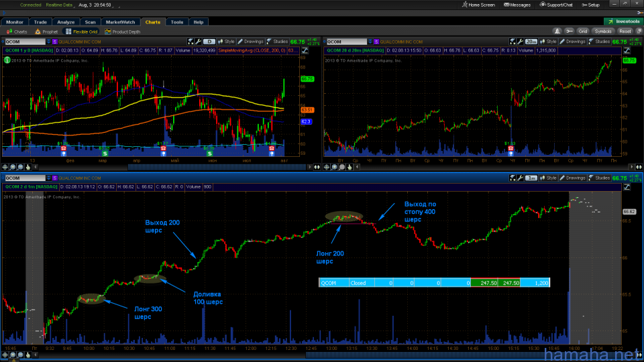
Task: Open the Monitor tab
Action: pyautogui.click(x=14, y=22)
